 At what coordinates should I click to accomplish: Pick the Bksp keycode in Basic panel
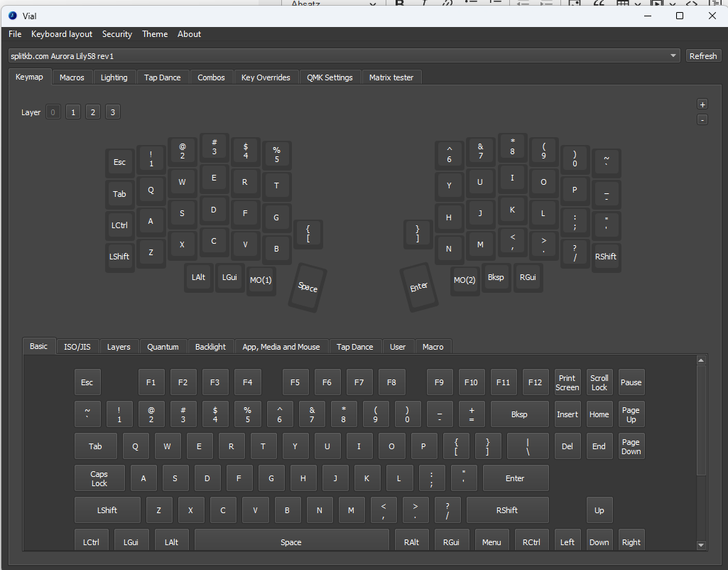point(519,414)
